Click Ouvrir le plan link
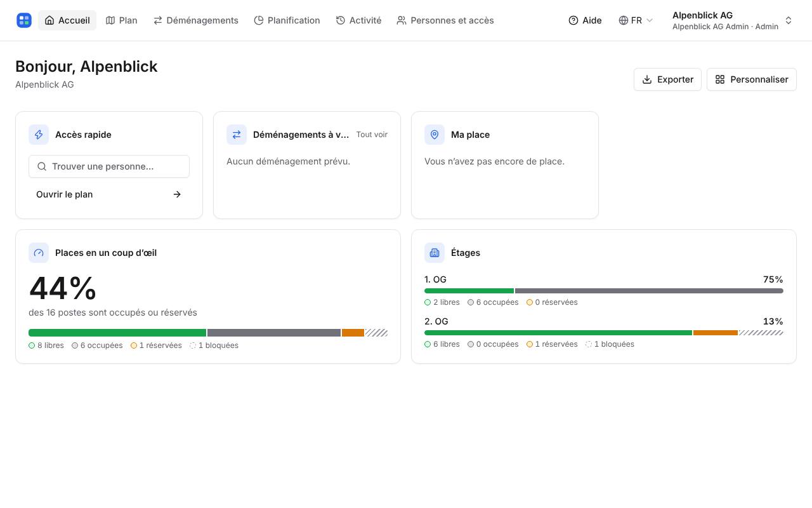This screenshot has width=812, height=508. pos(109,194)
